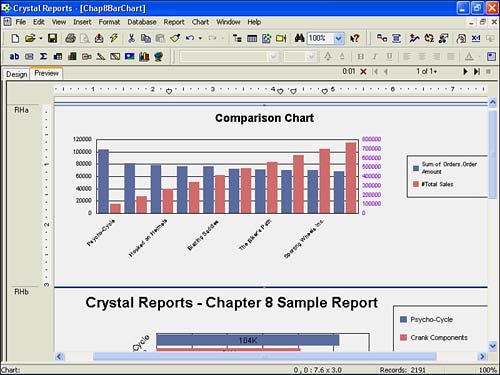The image size is (500, 375).
Task: Click the Records: 2191 status text
Action: (x=402, y=370)
